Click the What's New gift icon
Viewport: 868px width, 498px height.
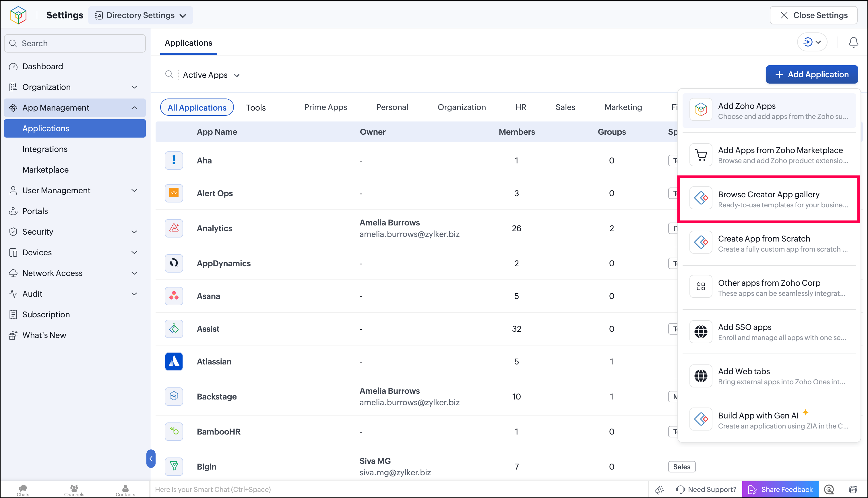[13, 335]
